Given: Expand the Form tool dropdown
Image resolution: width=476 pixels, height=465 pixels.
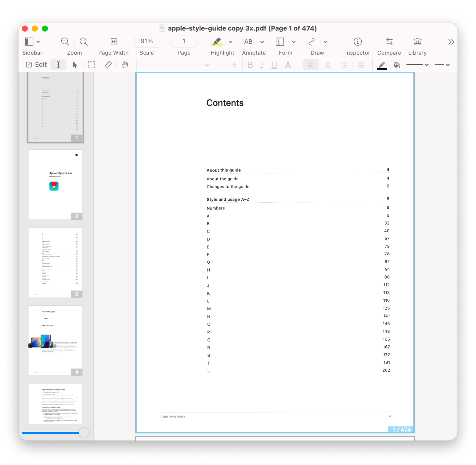Looking at the screenshot, I should click(x=294, y=42).
